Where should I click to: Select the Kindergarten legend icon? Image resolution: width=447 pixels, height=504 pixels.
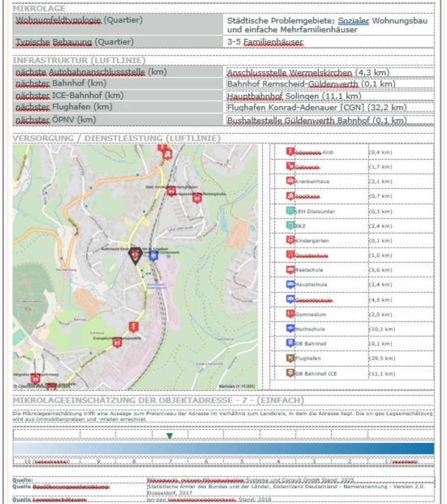(x=290, y=240)
